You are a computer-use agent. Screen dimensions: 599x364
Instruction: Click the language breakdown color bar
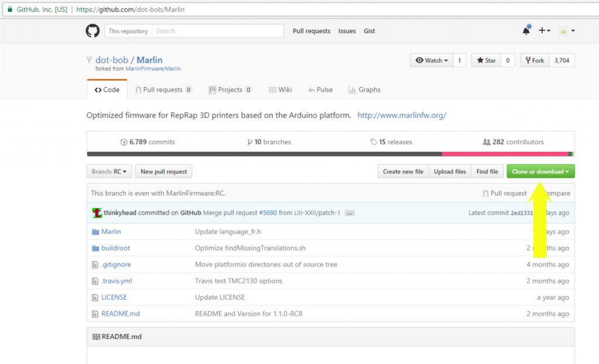pos(331,154)
